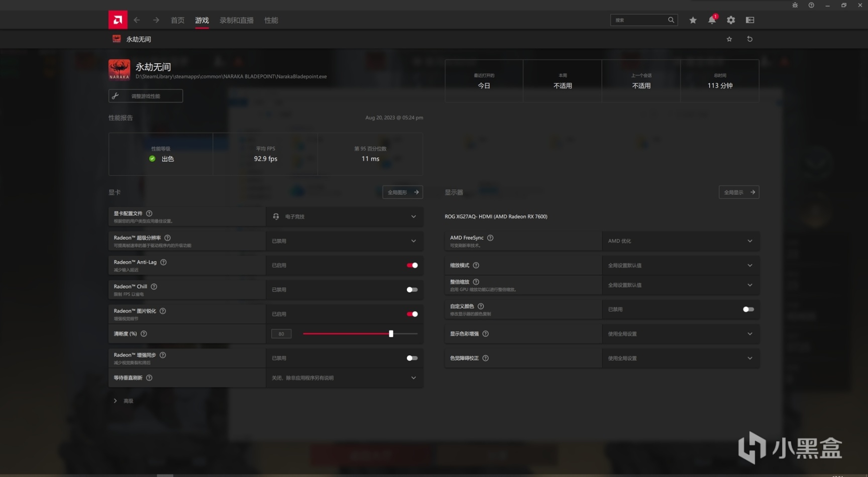Go forward with the right arrow
Image resolution: width=868 pixels, height=477 pixels.
pyautogui.click(x=156, y=20)
